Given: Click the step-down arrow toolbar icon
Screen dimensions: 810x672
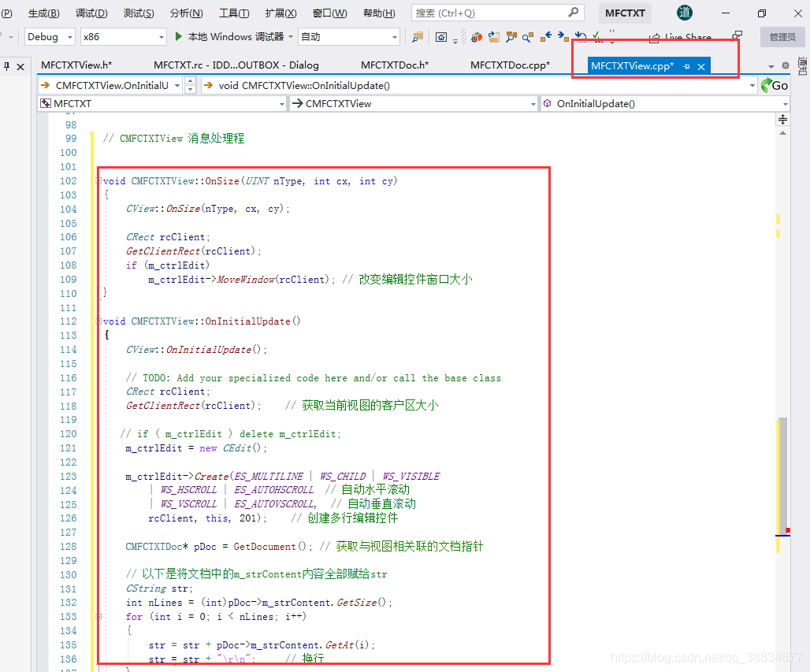Looking at the screenshot, I should [x=581, y=37].
